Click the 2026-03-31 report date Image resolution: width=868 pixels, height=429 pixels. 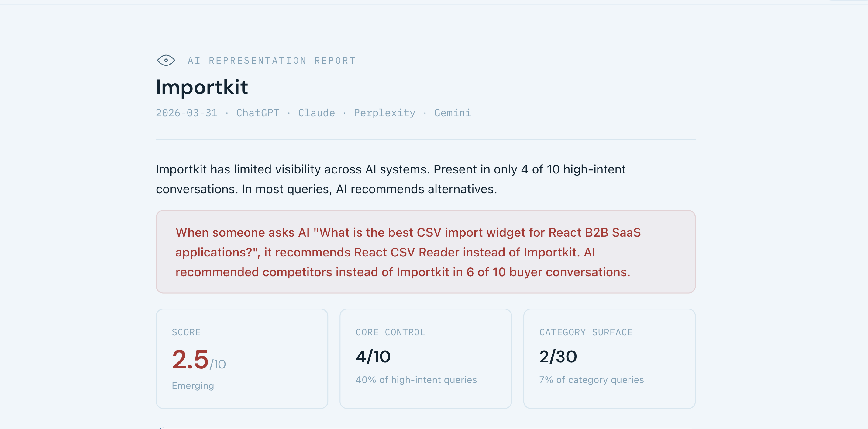click(x=187, y=113)
